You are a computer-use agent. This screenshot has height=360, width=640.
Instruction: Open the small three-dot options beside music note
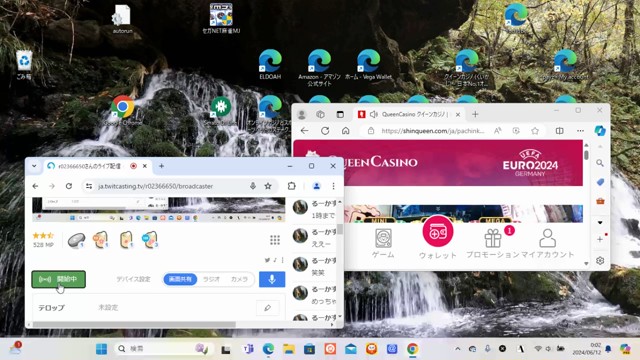tap(282, 260)
